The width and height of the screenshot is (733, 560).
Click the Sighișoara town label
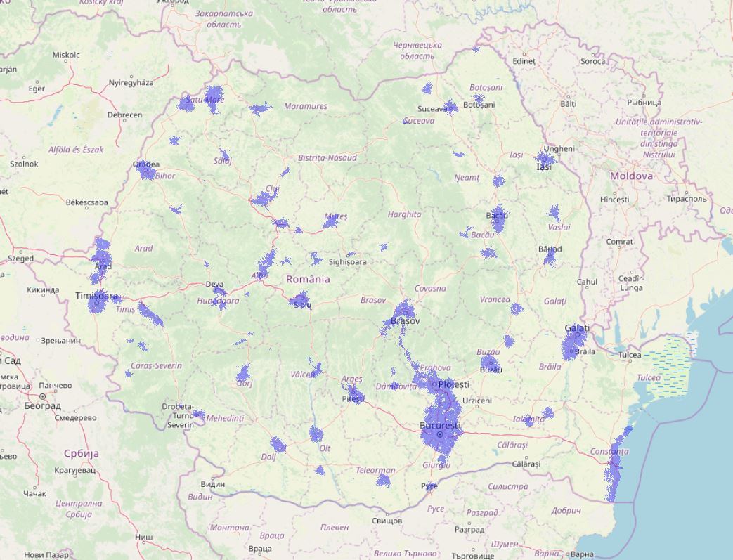(x=347, y=262)
